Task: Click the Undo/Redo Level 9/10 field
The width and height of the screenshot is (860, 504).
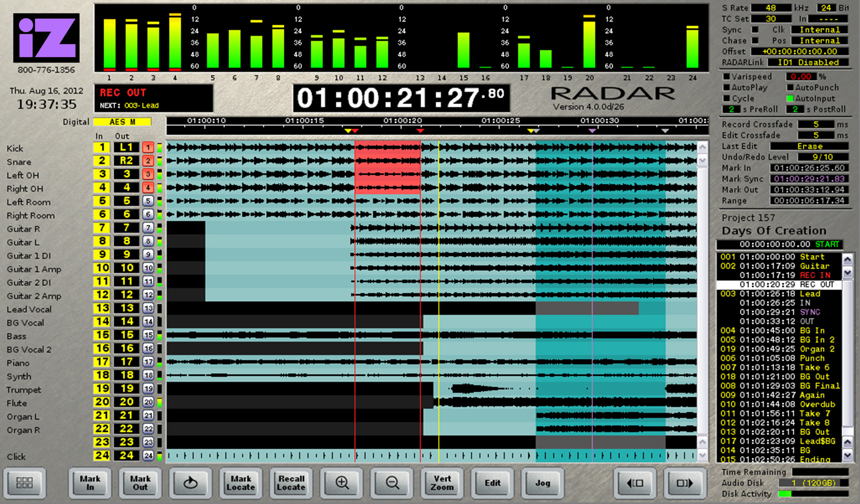Action: point(822,157)
